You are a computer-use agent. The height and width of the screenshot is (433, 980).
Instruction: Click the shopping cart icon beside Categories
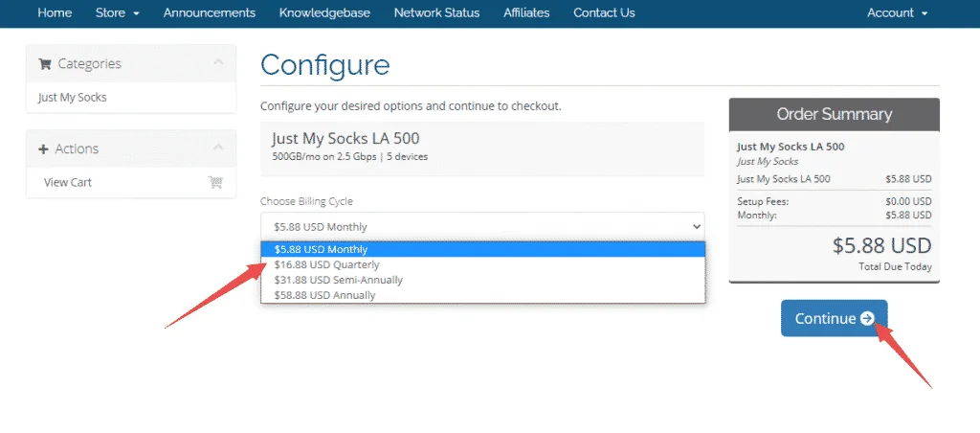click(x=44, y=64)
